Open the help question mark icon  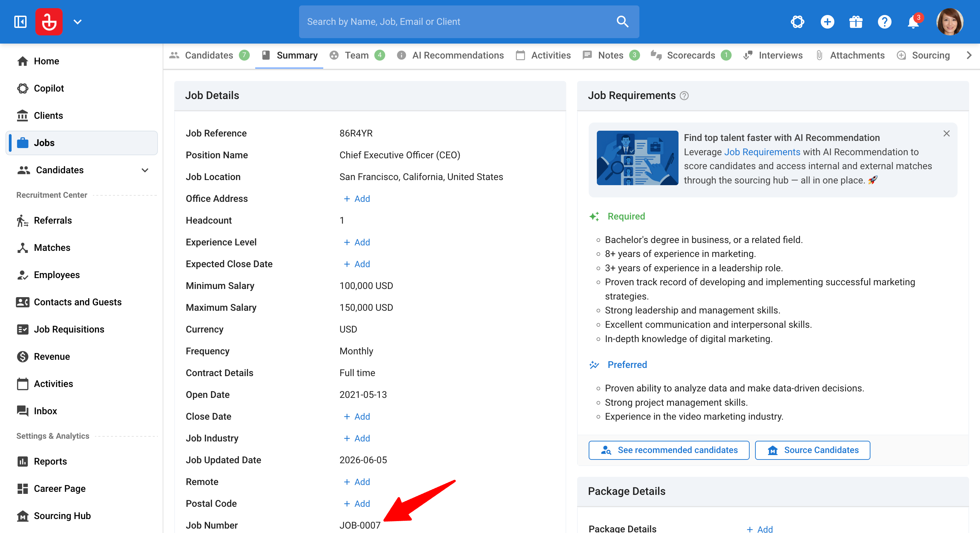(x=884, y=22)
